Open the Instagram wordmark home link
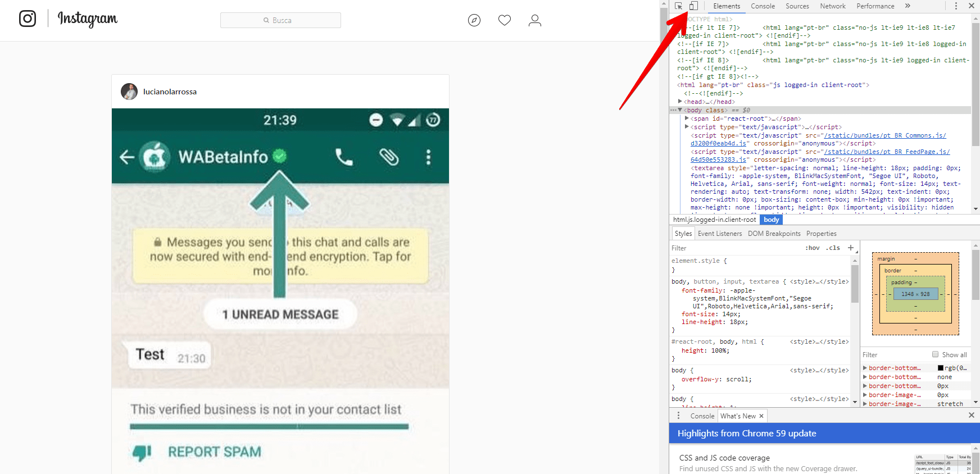This screenshot has height=474, width=980. click(88, 19)
